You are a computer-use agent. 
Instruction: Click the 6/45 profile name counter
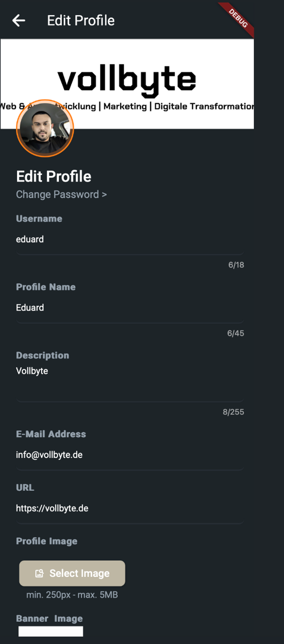click(235, 333)
